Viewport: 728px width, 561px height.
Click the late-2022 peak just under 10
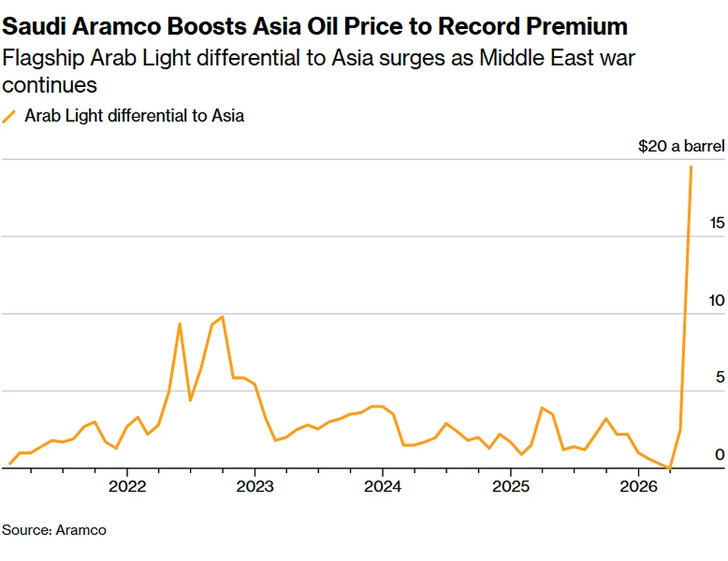(222, 317)
